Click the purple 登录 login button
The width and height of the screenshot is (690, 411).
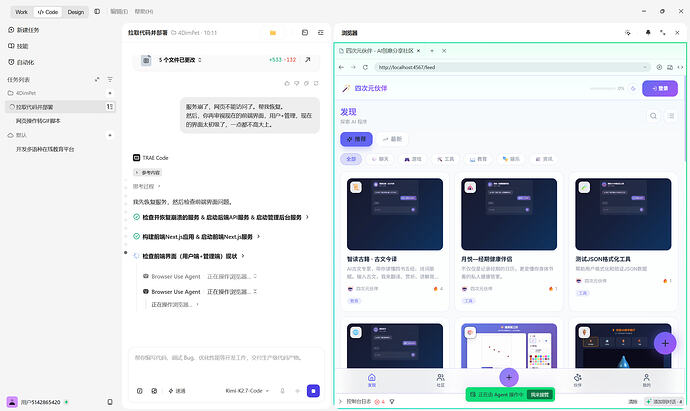click(660, 88)
